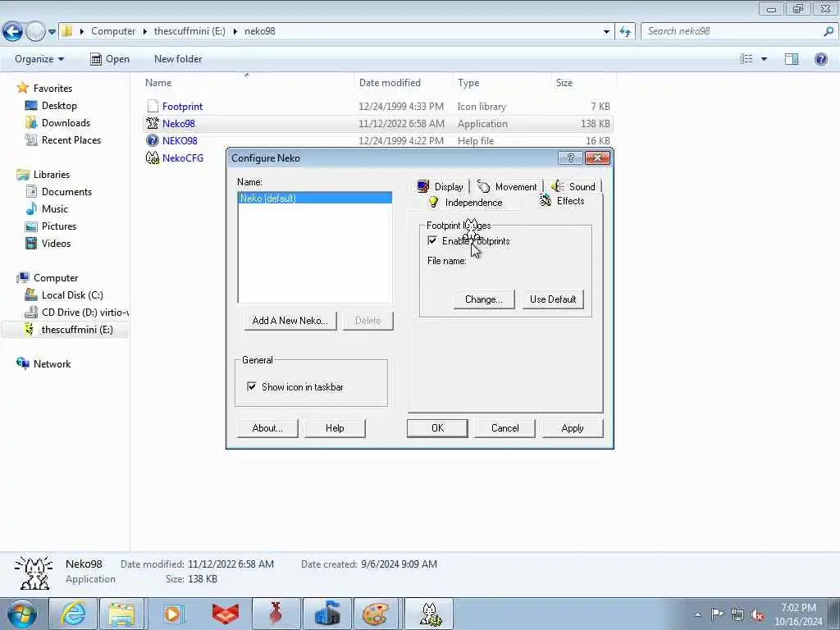The width and height of the screenshot is (840, 630).
Task: Click the Use Default button
Action: pos(553,299)
